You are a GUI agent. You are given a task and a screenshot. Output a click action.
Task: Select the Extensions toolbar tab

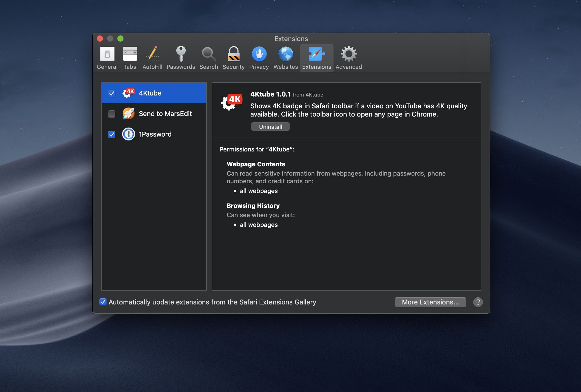pos(317,58)
